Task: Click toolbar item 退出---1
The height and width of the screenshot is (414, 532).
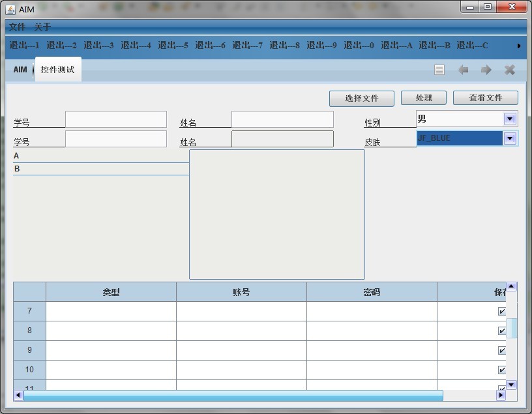Action: [x=24, y=45]
